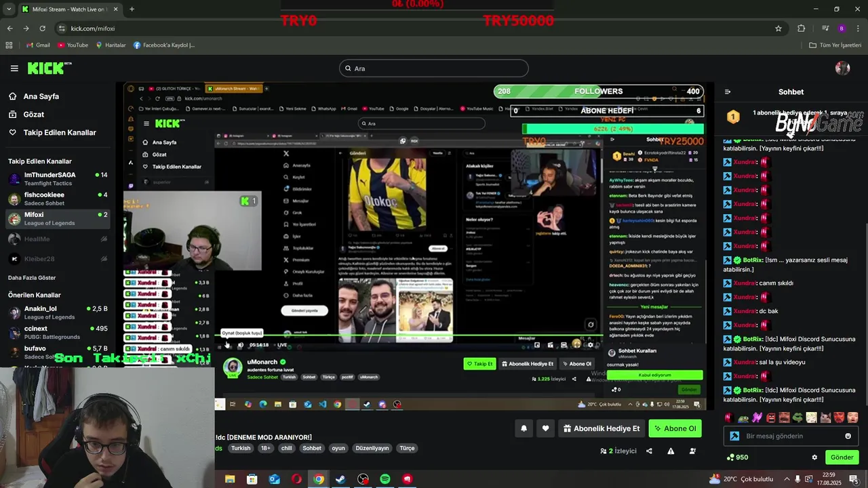Bookmark this page with star icon
The width and height of the screenshot is (868, 488).
(x=778, y=28)
